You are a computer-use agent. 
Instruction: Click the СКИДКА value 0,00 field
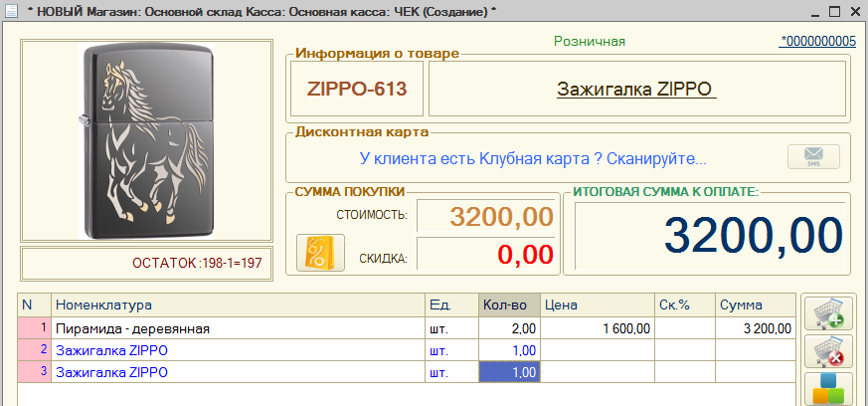point(485,254)
